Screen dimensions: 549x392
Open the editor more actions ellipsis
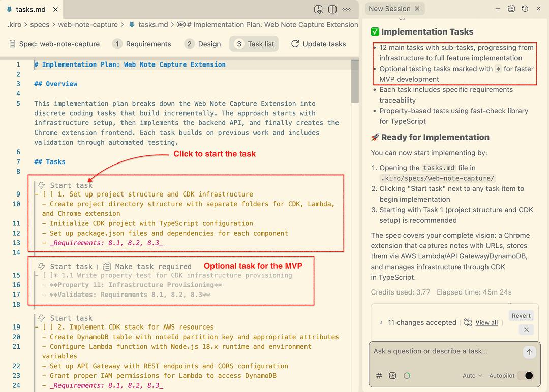(346, 10)
